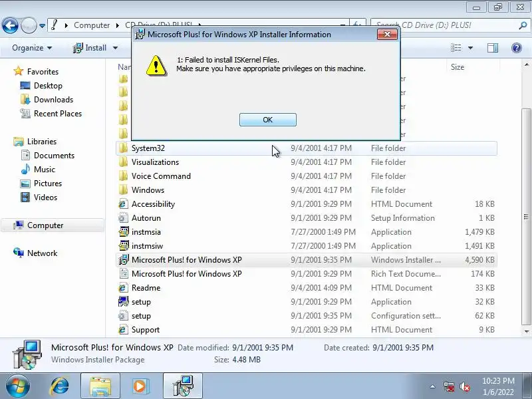Switch to the installer taskbar button
This screenshot has height=399, width=532.
(x=183, y=386)
